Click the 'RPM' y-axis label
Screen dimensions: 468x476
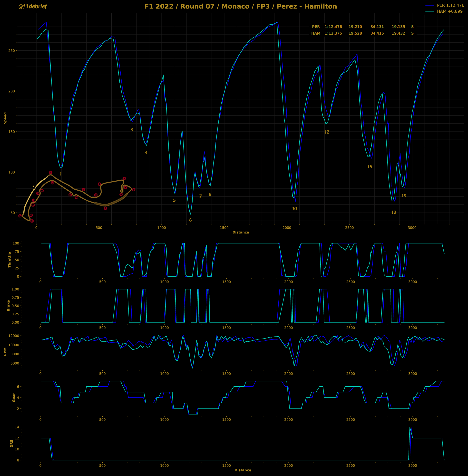pos(5,352)
